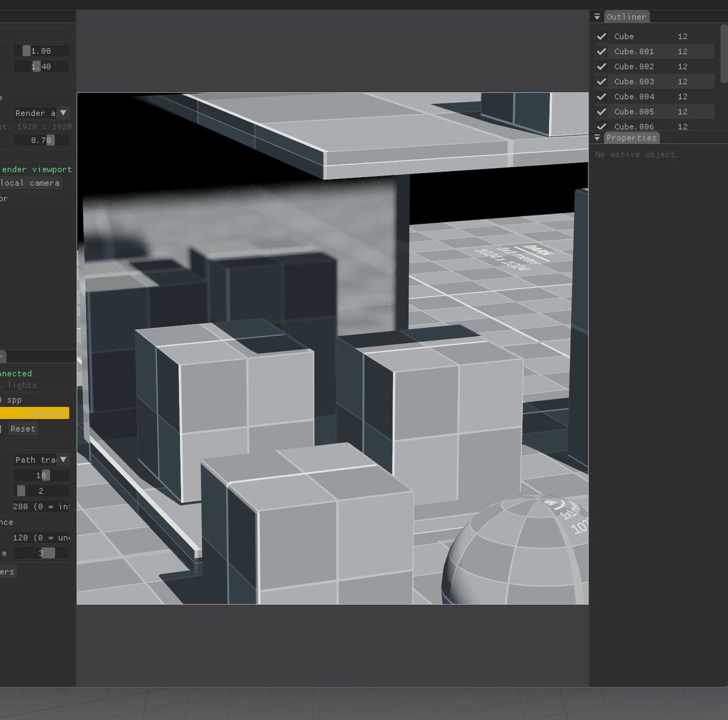Select Cube.006 name in the Outliner
Viewport: 728px width, 720px height.
pos(634,126)
